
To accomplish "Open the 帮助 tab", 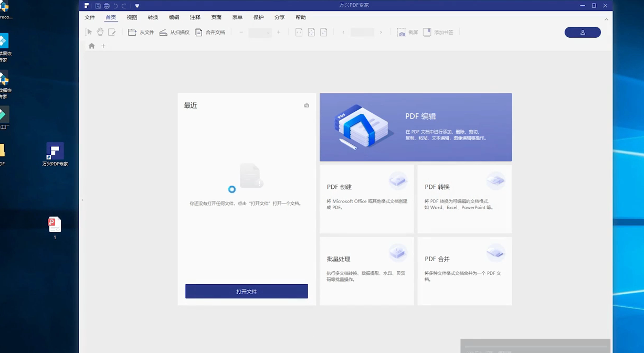I will coord(300,17).
